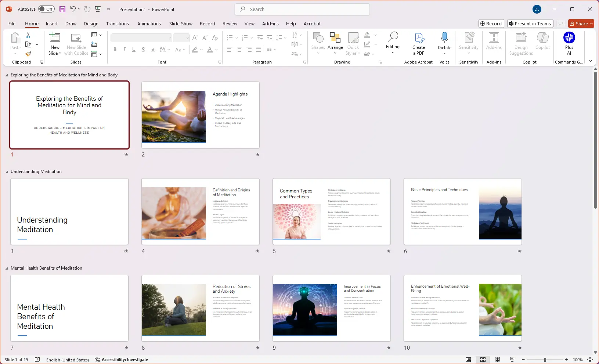Toggle AutoSave switch on

46,9
